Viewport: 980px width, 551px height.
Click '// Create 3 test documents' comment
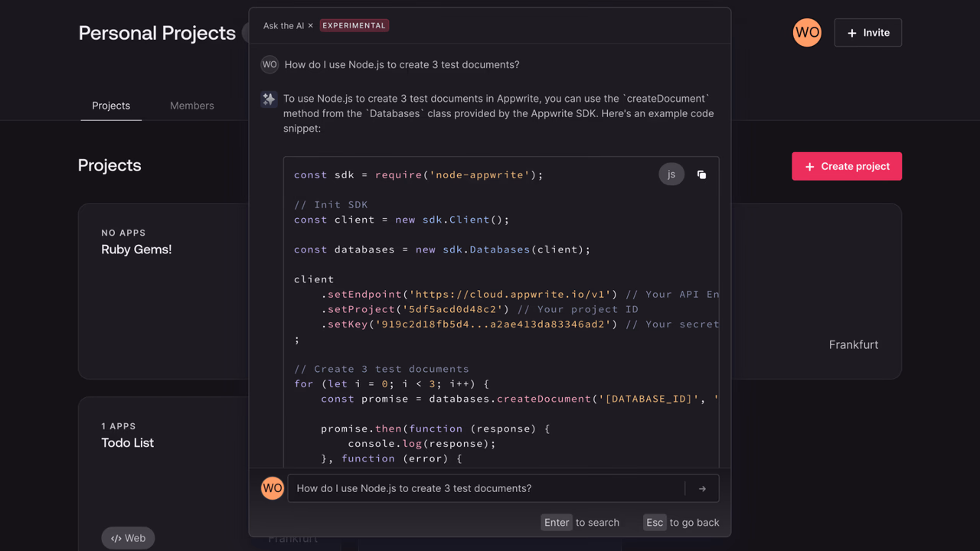tap(381, 369)
